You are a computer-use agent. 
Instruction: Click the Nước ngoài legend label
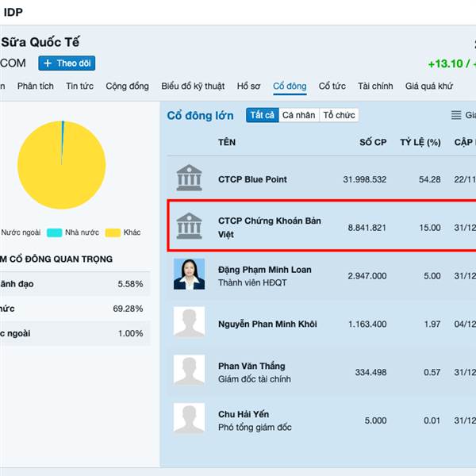pyautogui.click(x=21, y=232)
